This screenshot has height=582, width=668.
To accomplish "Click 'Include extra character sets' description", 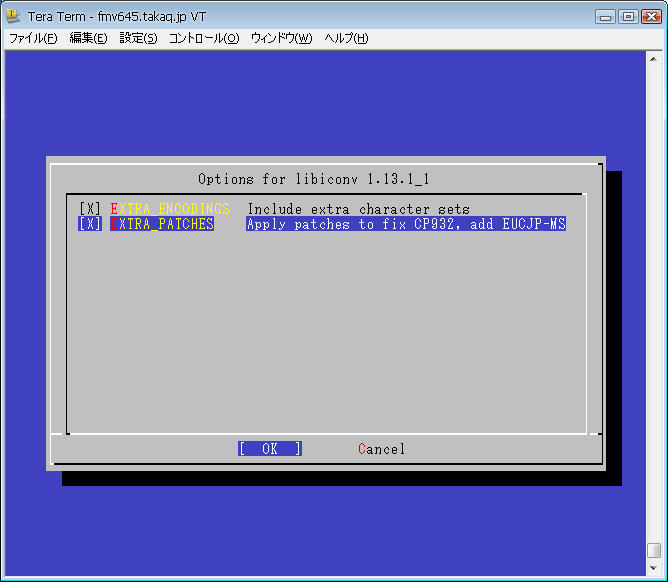I will (359, 209).
